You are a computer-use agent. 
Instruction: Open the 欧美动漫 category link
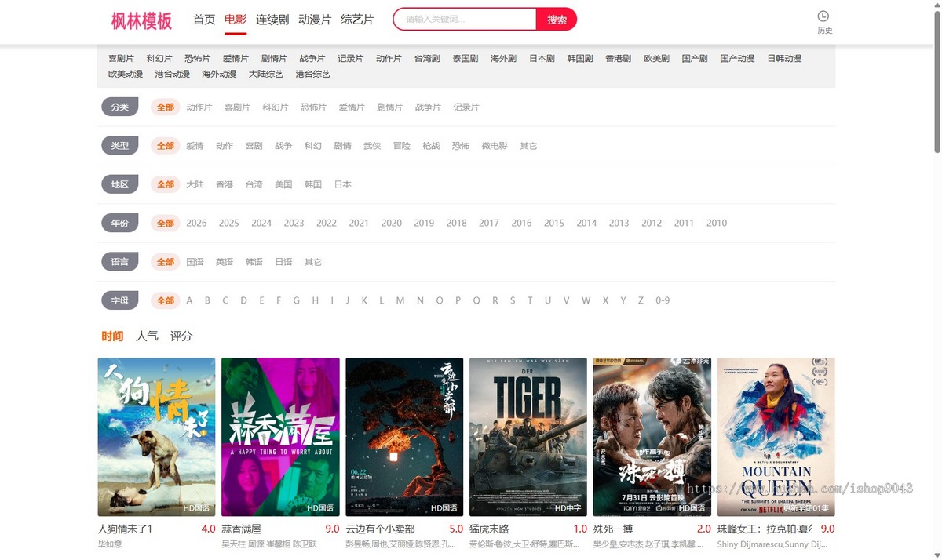coord(126,74)
